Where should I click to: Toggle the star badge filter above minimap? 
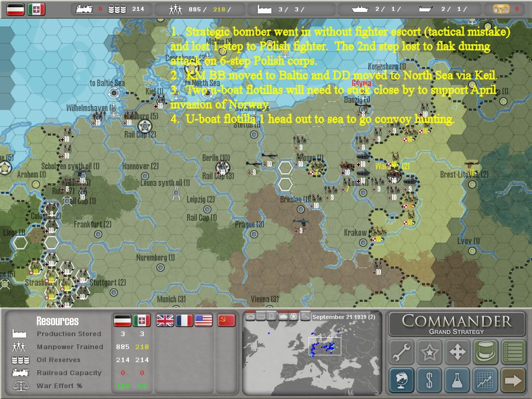point(294,316)
